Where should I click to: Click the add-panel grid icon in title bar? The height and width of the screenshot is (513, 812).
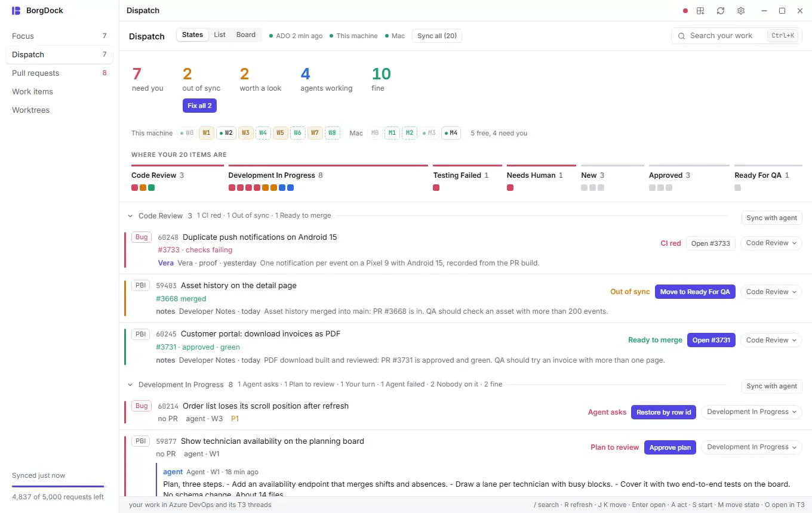pyautogui.click(x=701, y=11)
